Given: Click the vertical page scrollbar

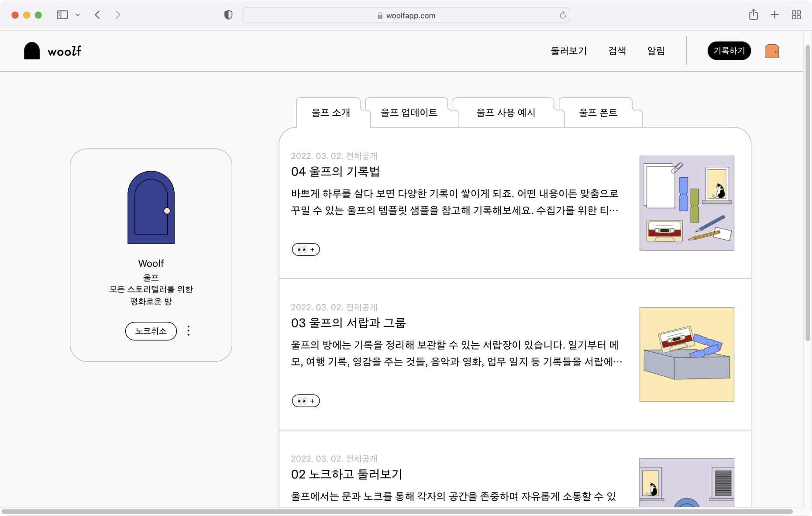Looking at the screenshot, I should pyautogui.click(x=808, y=192).
